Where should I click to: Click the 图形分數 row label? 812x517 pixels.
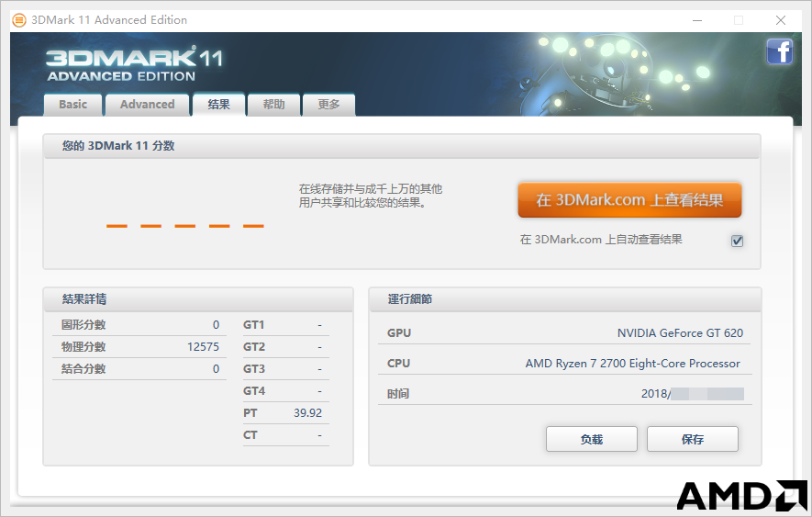(83, 325)
